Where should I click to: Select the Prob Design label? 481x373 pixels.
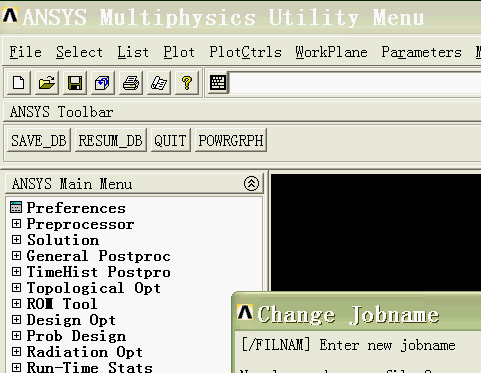point(76,336)
